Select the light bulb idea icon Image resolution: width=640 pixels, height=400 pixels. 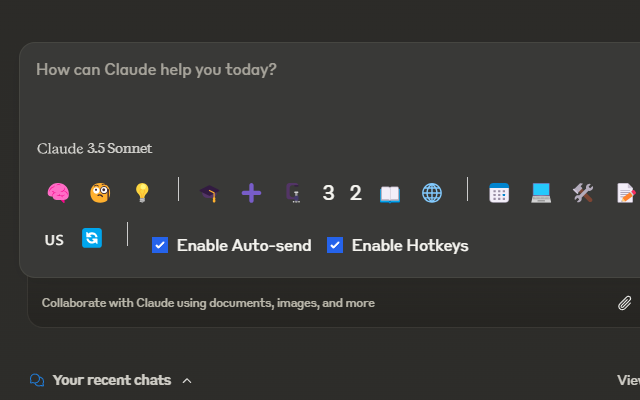click(142, 193)
